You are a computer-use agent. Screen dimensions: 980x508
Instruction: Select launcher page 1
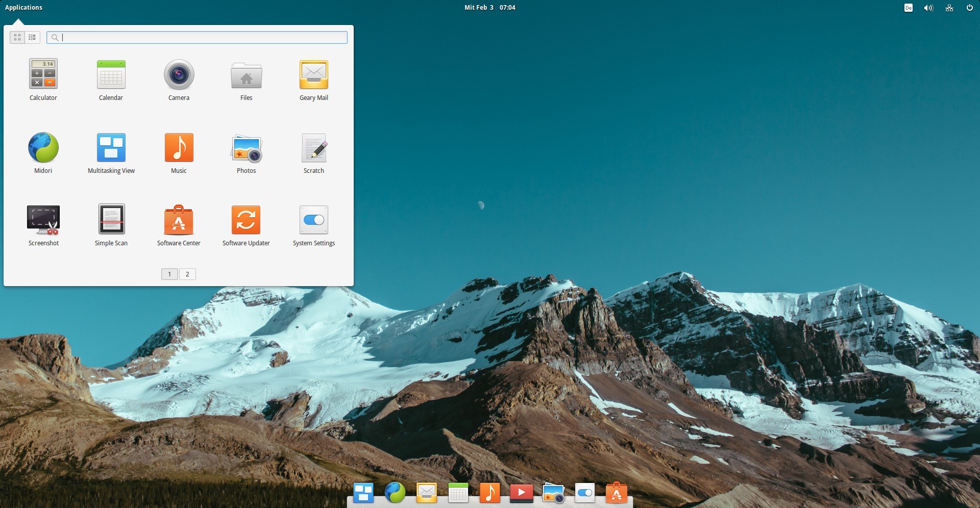coord(169,274)
